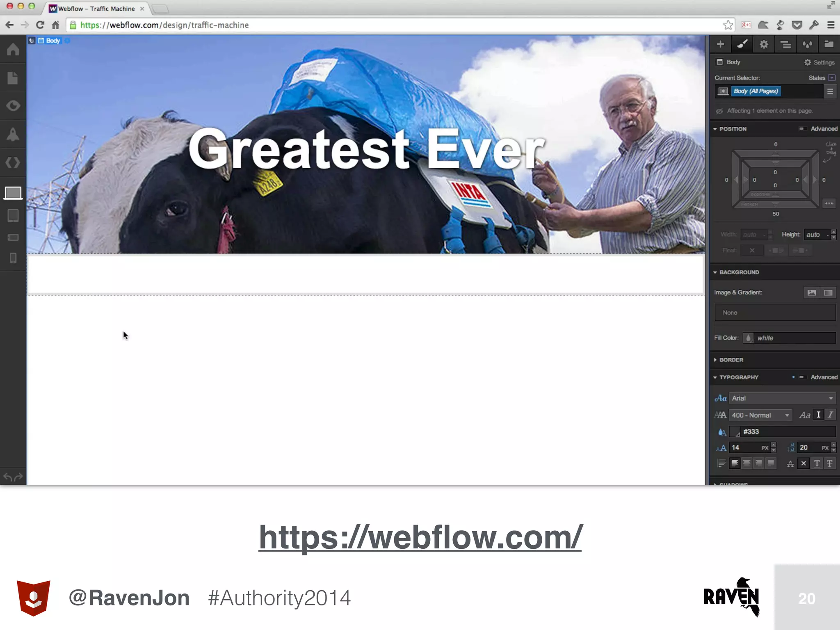Open the Style Manager droplets tab
This screenshot has height=630, width=840.
807,44
